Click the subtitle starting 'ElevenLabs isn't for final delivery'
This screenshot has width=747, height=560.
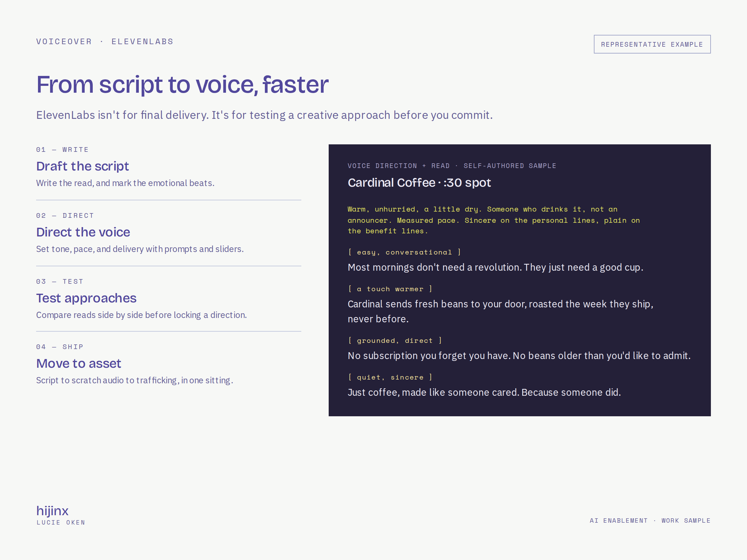[x=265, y=115]
